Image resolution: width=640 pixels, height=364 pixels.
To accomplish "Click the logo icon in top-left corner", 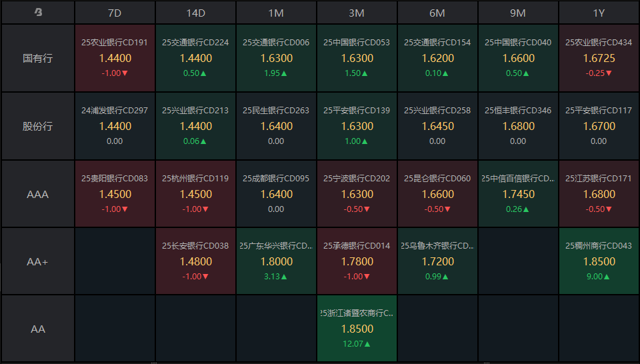I will 38,12.
